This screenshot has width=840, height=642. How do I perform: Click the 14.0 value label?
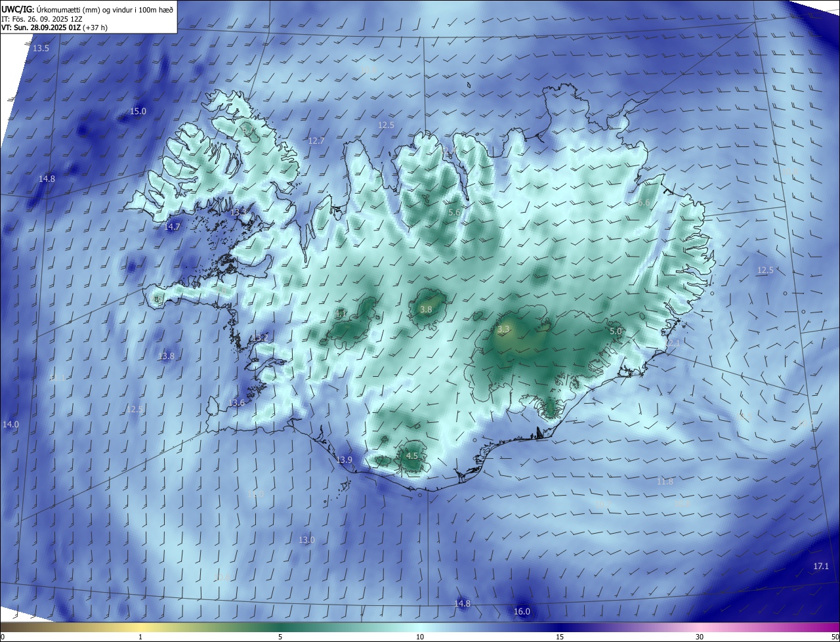click(x=10, y=425)
